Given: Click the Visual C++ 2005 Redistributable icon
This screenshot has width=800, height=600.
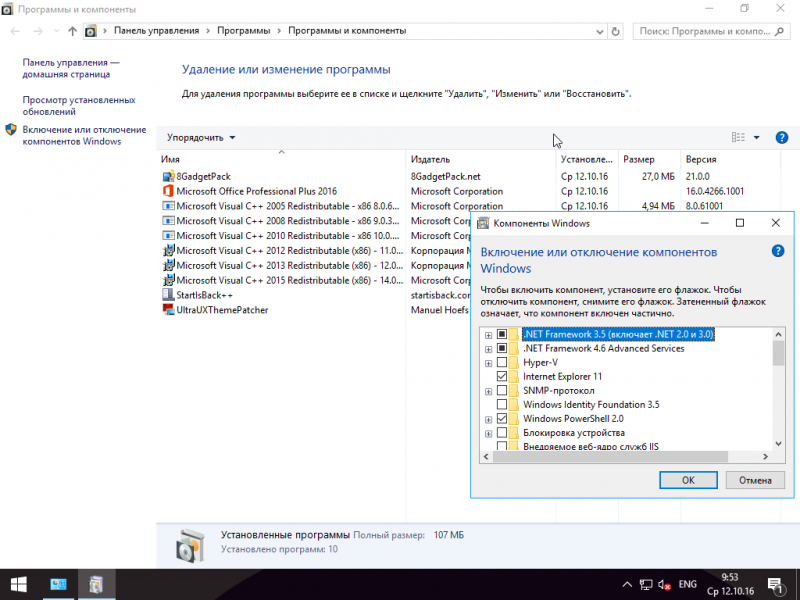Looking at the screenshot, I should pyautogui.click(x=168, y=206).
